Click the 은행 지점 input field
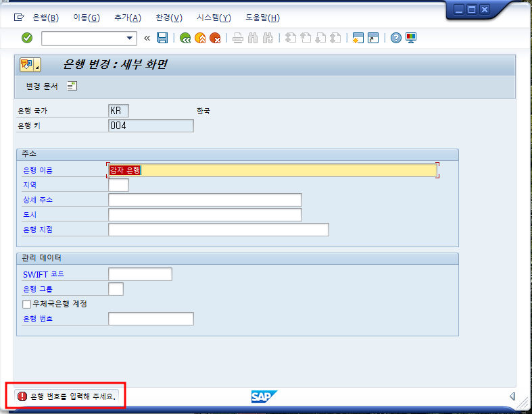 point(218,230)
